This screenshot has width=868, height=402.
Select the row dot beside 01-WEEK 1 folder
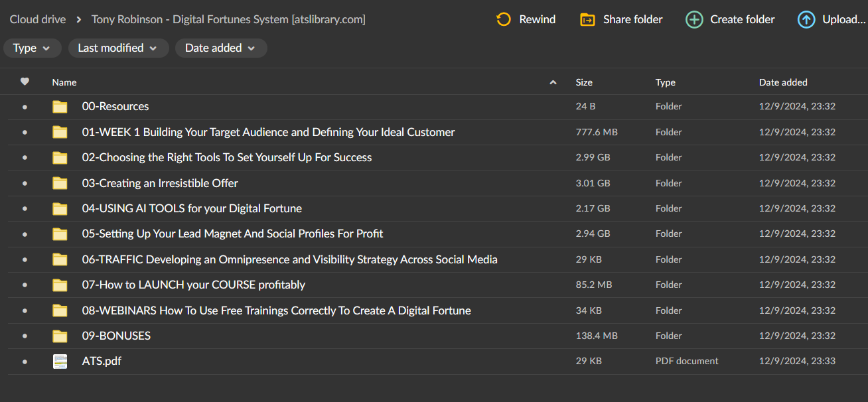(25, 131)
